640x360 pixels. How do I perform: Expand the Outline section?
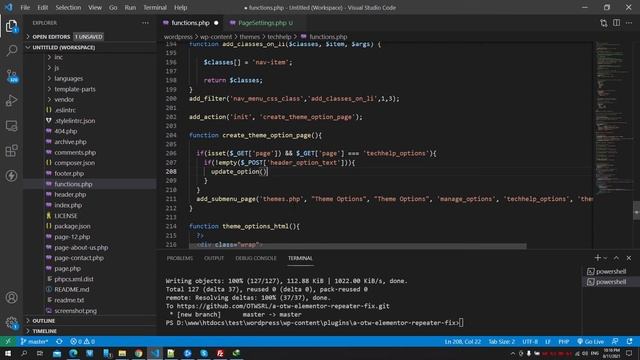[x=43, y=321]
